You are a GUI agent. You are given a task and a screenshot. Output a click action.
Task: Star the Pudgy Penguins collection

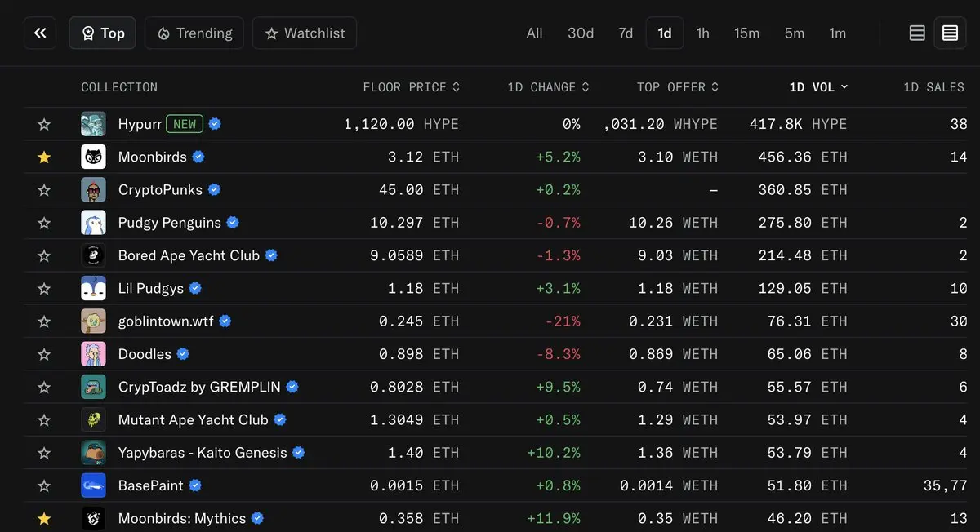pos(44,223)
